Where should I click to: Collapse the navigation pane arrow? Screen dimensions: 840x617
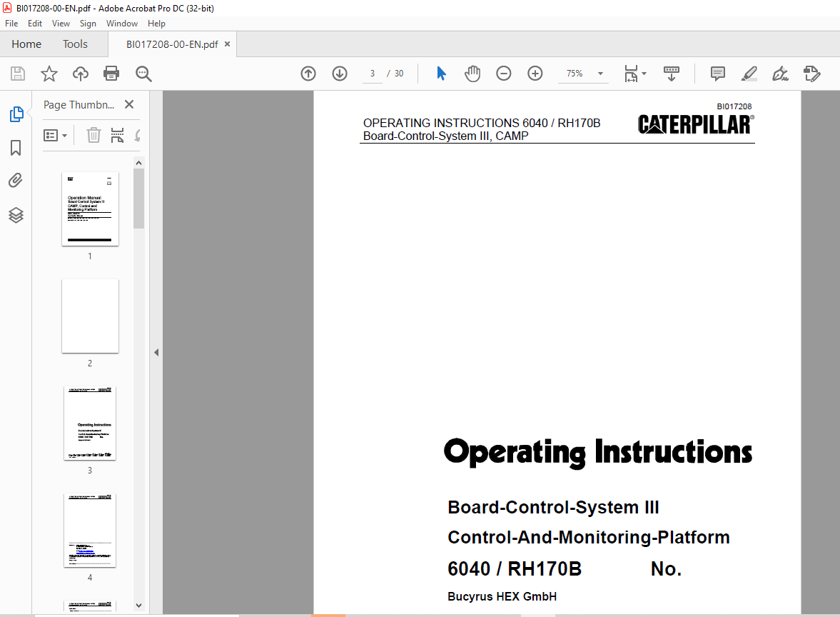tap(156, 353)
